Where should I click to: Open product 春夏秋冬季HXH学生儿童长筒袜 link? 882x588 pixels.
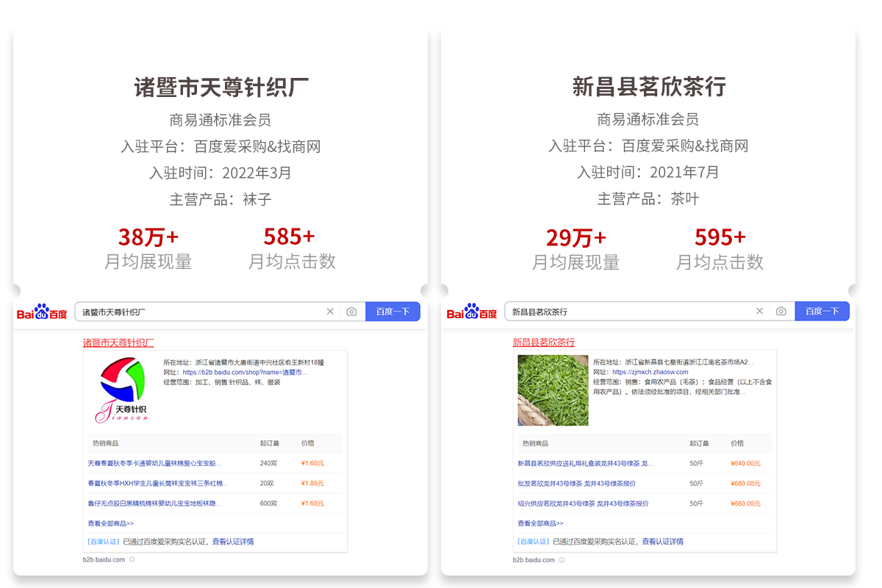click(157, 484)
